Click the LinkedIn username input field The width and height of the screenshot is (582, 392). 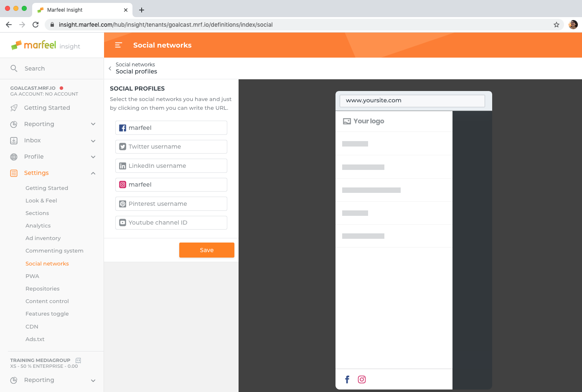click(x=171, y=166)
